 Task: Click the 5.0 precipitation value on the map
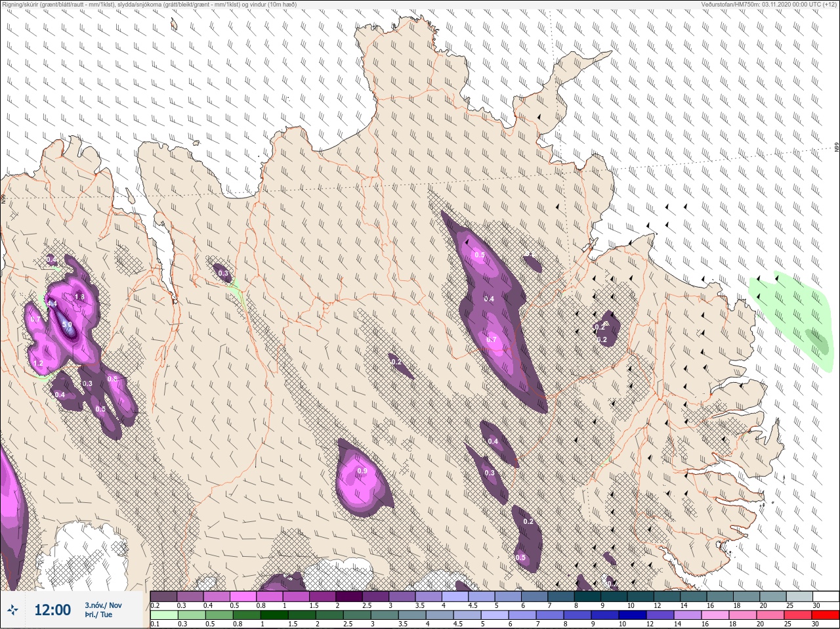[x=67, y=324]
